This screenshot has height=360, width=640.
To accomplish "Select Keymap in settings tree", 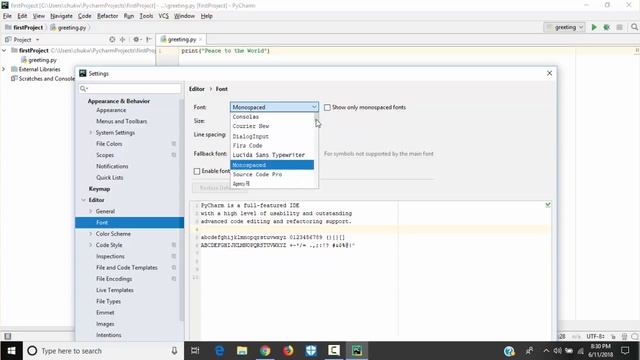I will pos(100,189).
